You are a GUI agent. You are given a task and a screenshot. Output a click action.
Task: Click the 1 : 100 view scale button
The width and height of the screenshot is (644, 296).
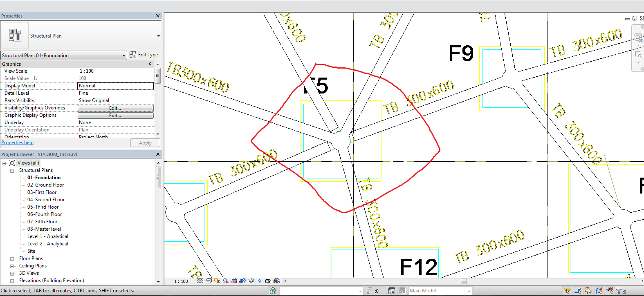181,281
